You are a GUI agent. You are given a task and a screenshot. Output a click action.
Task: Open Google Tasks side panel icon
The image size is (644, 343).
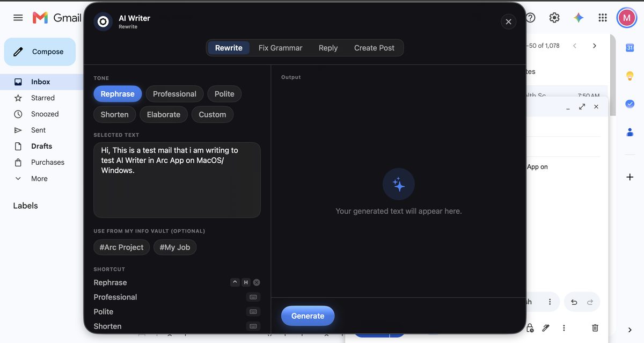pyautogui.click(x=630, y=104)
